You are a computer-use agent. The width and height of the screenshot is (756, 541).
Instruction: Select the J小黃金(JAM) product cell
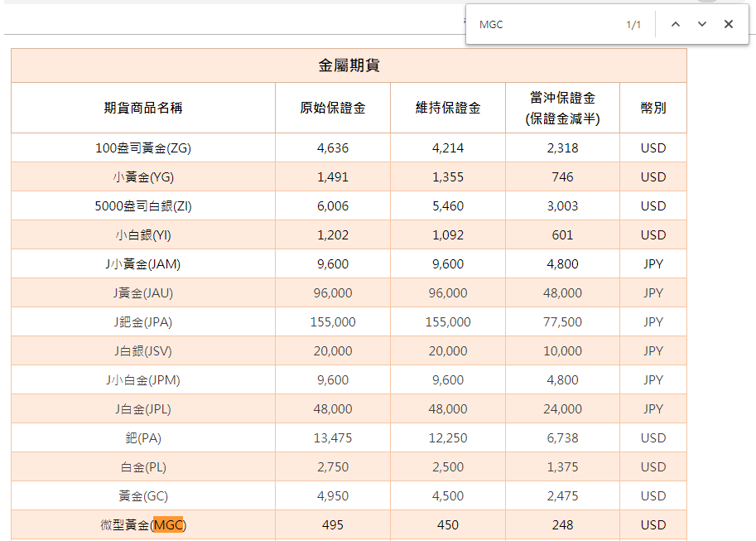(143, 264)
